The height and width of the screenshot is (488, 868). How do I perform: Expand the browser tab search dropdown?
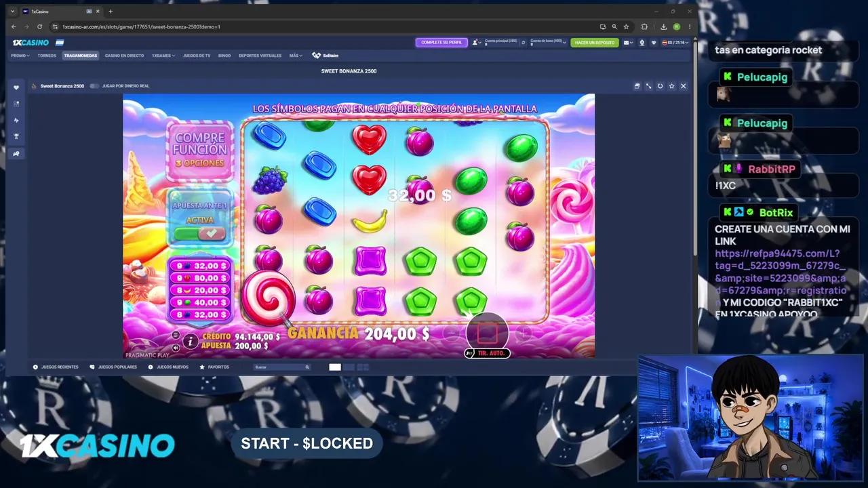(12, 12)
